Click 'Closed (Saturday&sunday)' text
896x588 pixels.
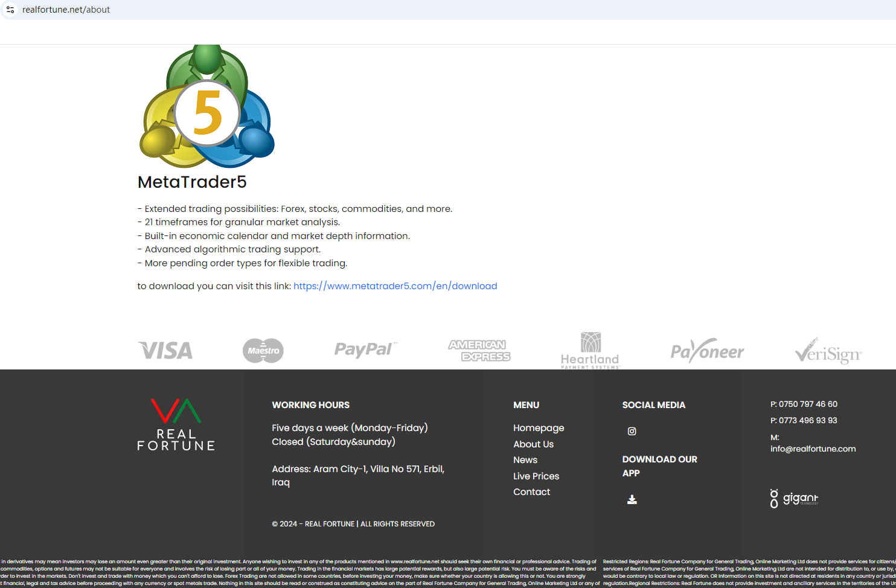[333, 442]
